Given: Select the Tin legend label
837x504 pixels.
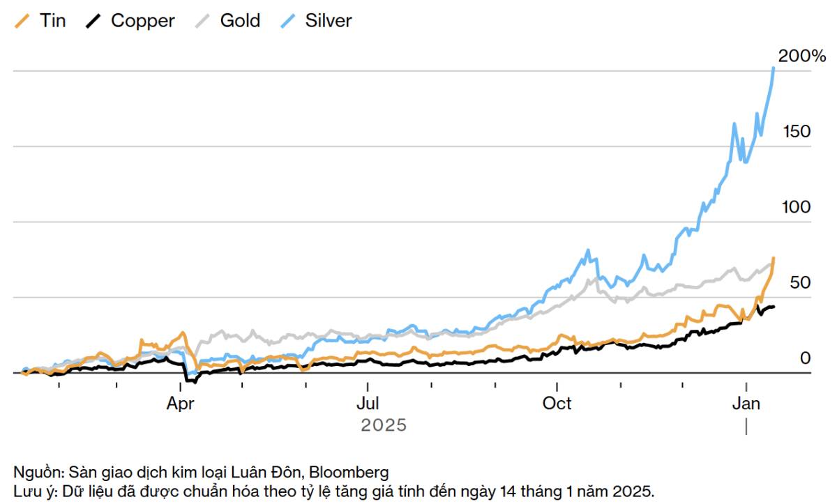Looking at the screenshot, I should click(x=53, y=21).
